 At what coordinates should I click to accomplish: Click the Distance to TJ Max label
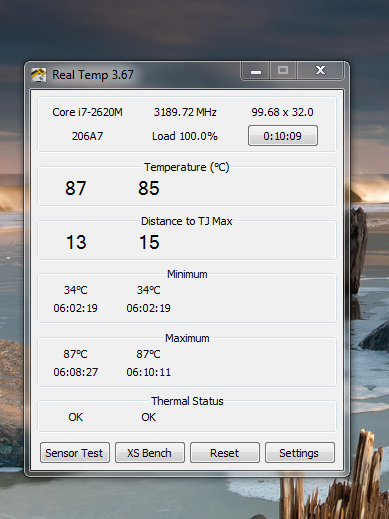point(187,221)
